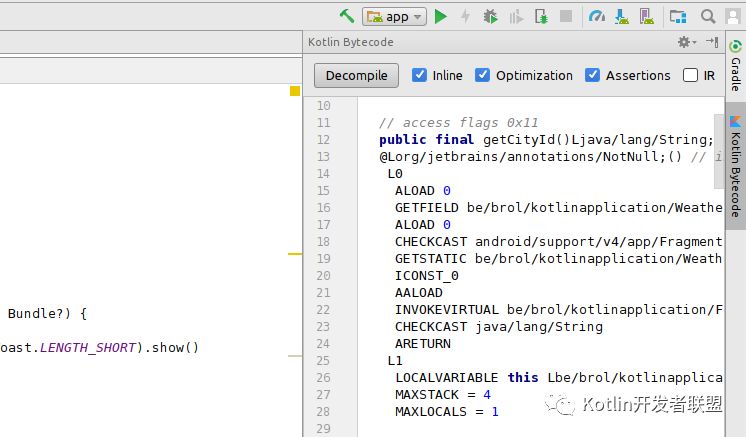The height and width of the screenshot is (437, 746).
Task: Click the 'MAXSTACK = 4' line
Action: [442, 395]
